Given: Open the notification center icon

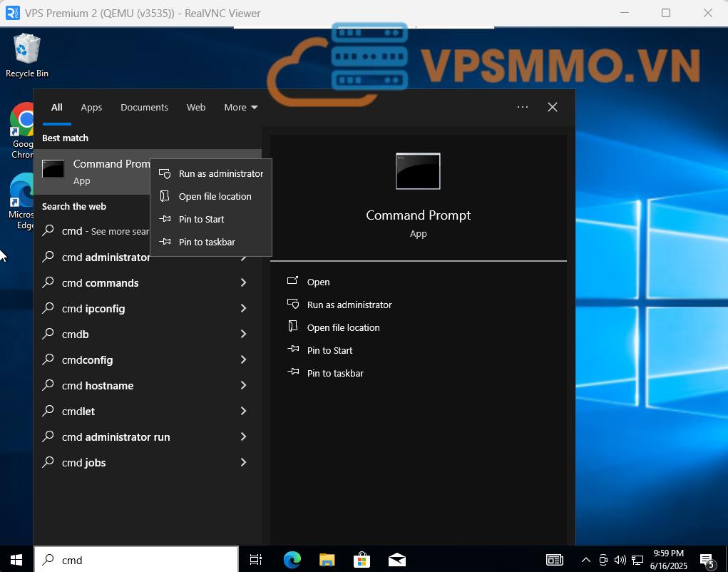Looking at the screenshot, I should [x=707, y=560].
